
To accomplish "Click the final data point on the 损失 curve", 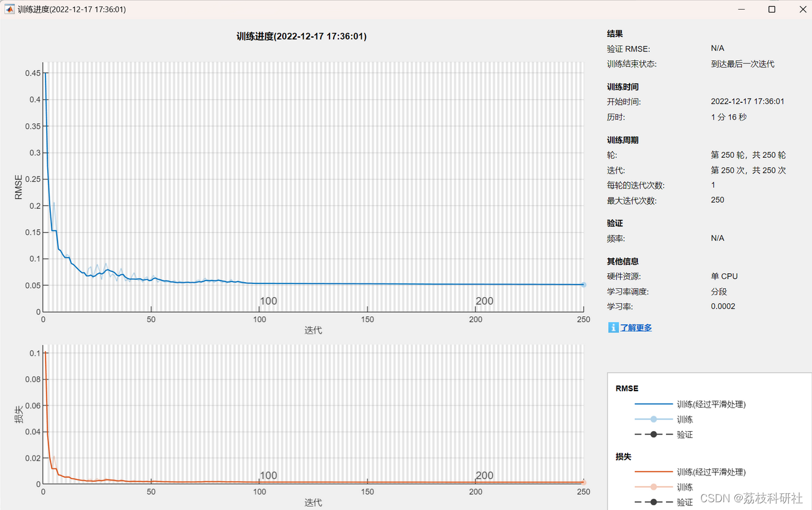I will coord(583,481).
